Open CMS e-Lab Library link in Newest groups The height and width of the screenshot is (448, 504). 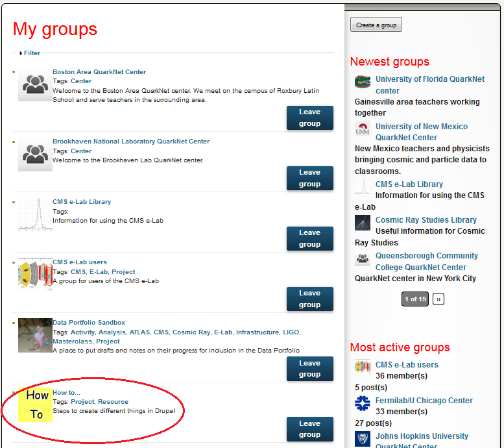(409, 184)
